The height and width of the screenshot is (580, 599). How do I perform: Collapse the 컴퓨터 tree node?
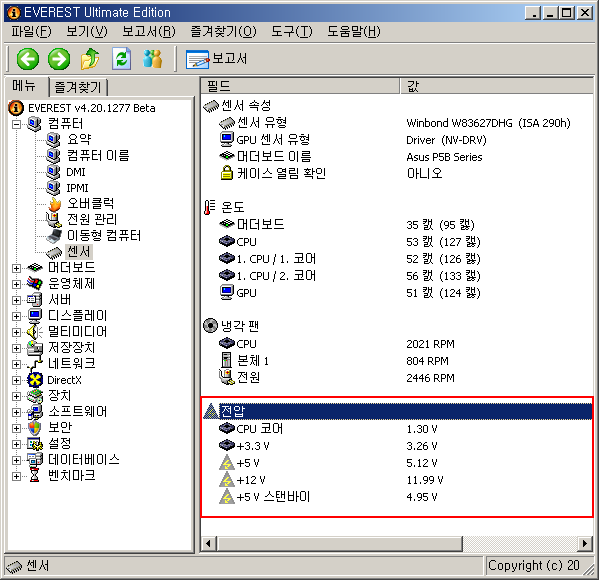16,124
